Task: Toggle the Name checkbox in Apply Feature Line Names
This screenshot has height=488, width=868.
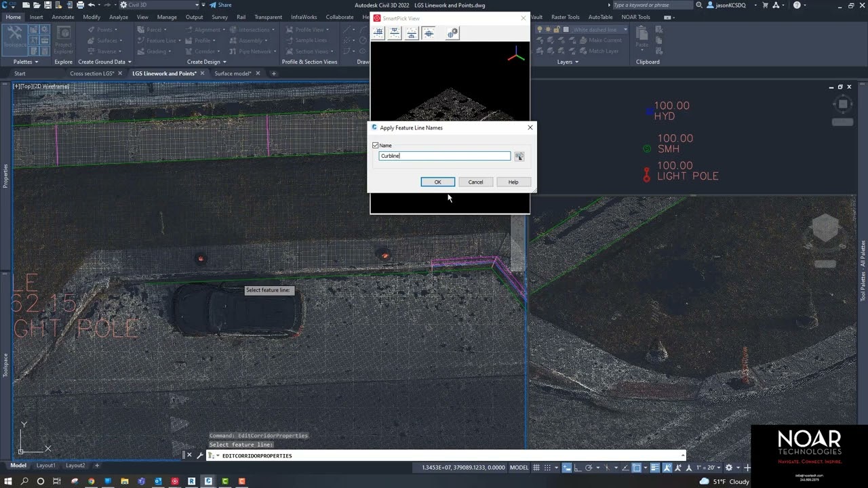Action: pos(376,145)
